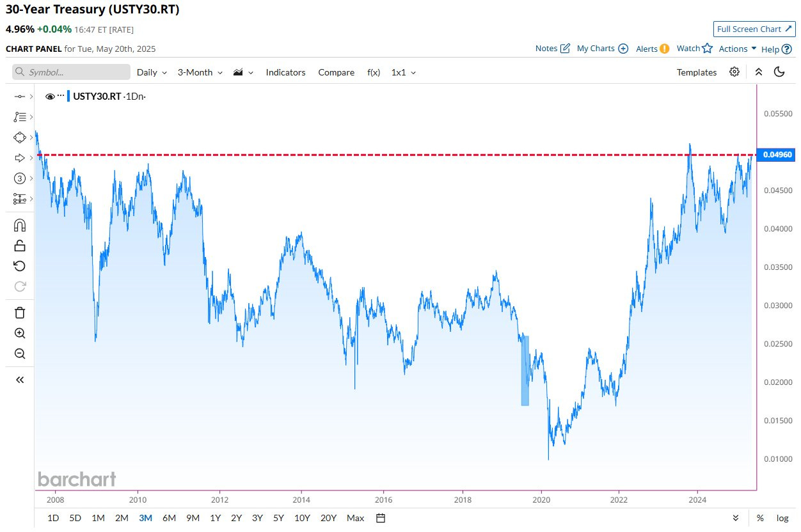Select the 1Y time range tab
This screenshot has width=801, height=532.
point(215,518)
